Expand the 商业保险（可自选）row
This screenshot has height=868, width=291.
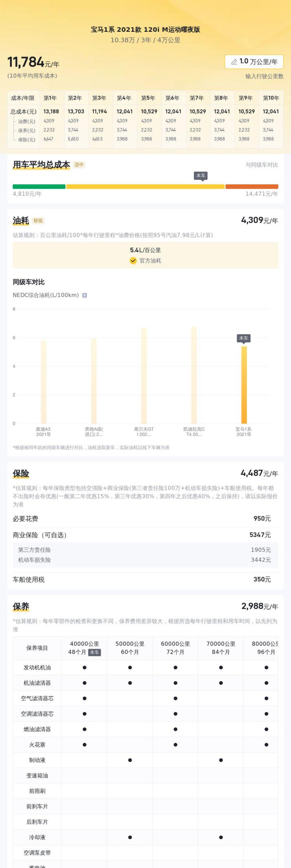145,535
